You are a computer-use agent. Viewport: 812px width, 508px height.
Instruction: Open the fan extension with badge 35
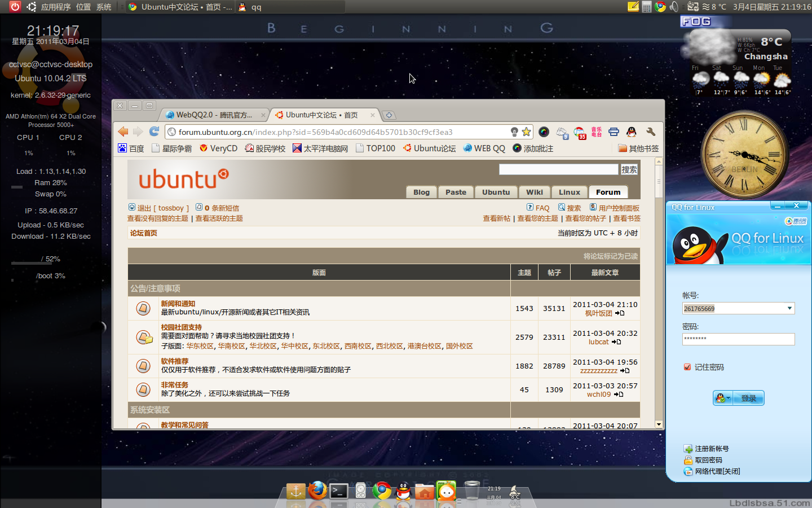580,133
